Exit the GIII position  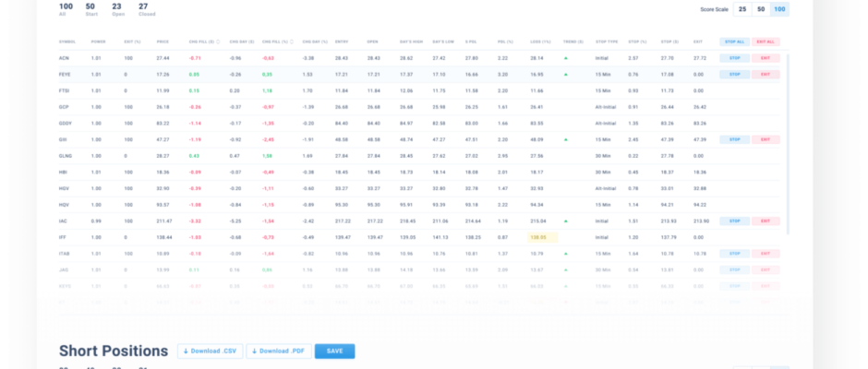click(766, 139)
